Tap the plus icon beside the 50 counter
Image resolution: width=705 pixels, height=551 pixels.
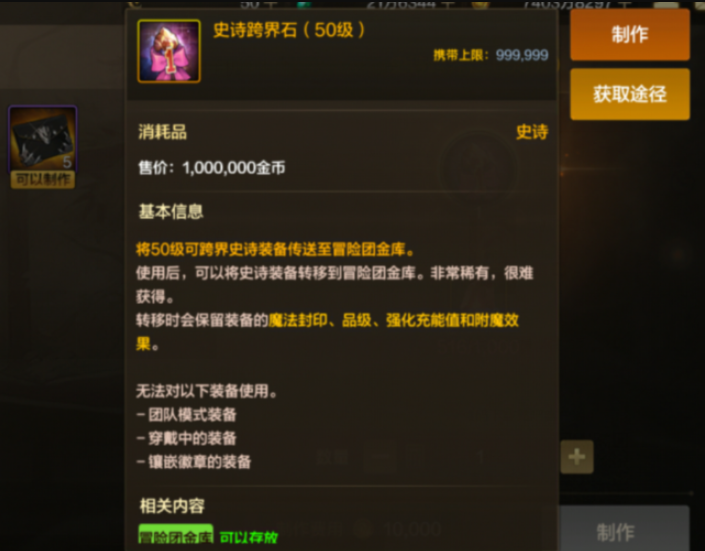pyautogui.click(x=271, y=4)
